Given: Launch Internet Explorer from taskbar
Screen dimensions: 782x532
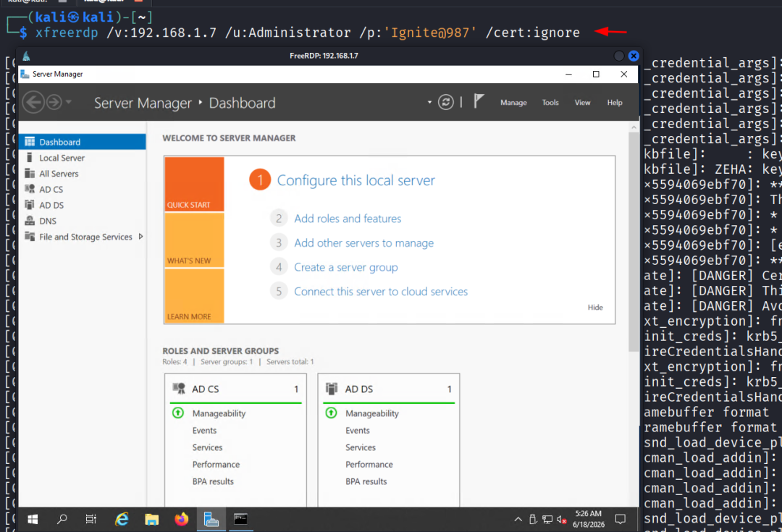Looking at the screenshot, I should click(x=122, y=519).
